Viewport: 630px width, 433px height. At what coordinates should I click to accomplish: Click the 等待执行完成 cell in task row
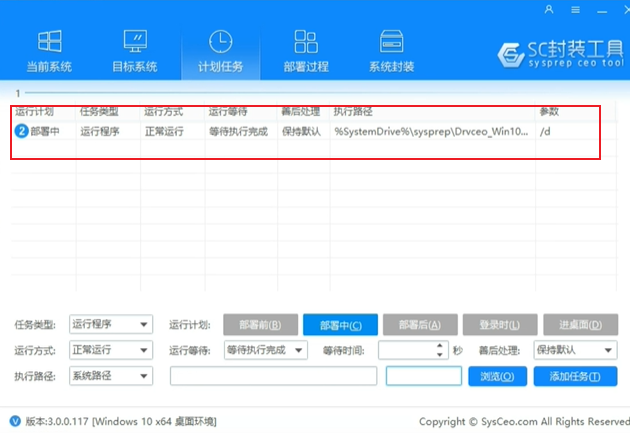238,131
